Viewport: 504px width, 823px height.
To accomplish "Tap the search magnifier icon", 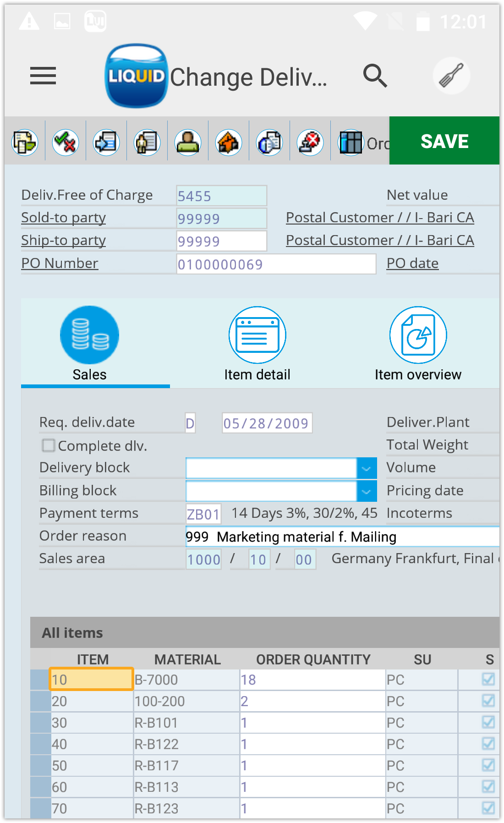I will 375,76.
